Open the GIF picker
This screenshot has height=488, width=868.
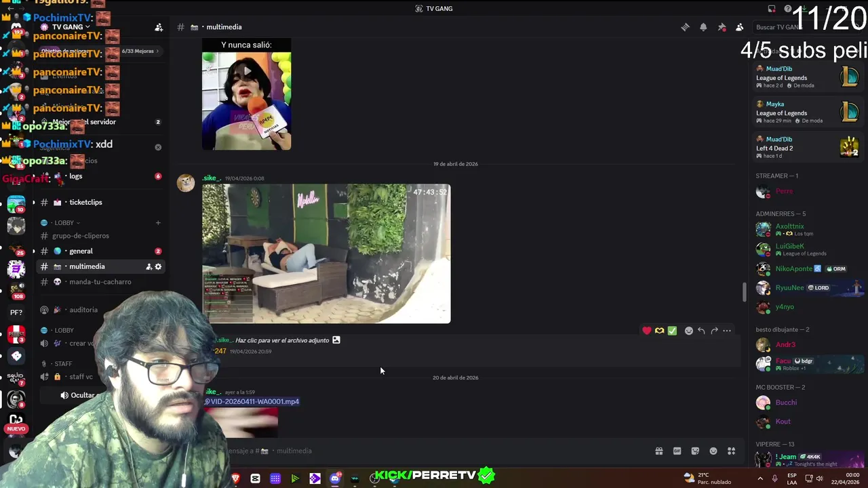tap(677, 451)
